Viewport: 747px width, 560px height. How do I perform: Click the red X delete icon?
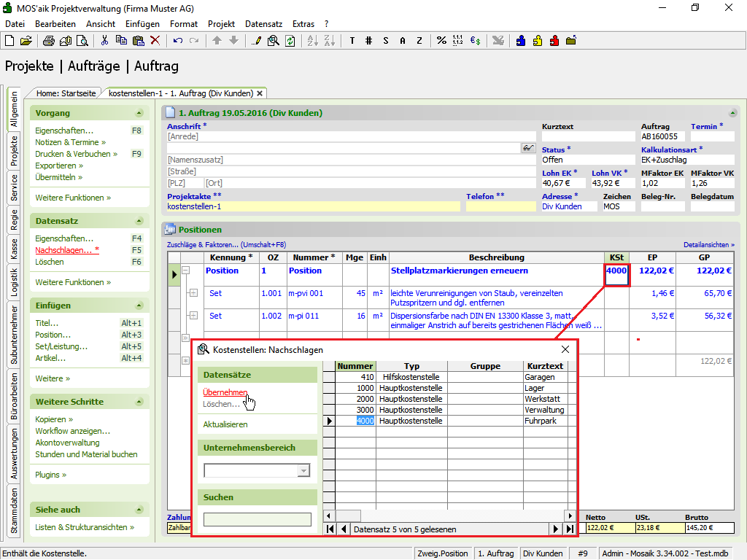(155, 41)
